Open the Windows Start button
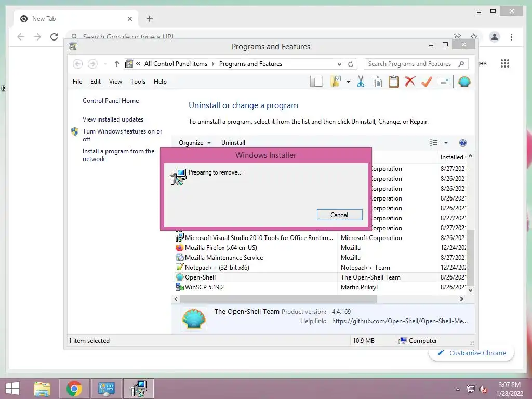 tap(12, 389)
